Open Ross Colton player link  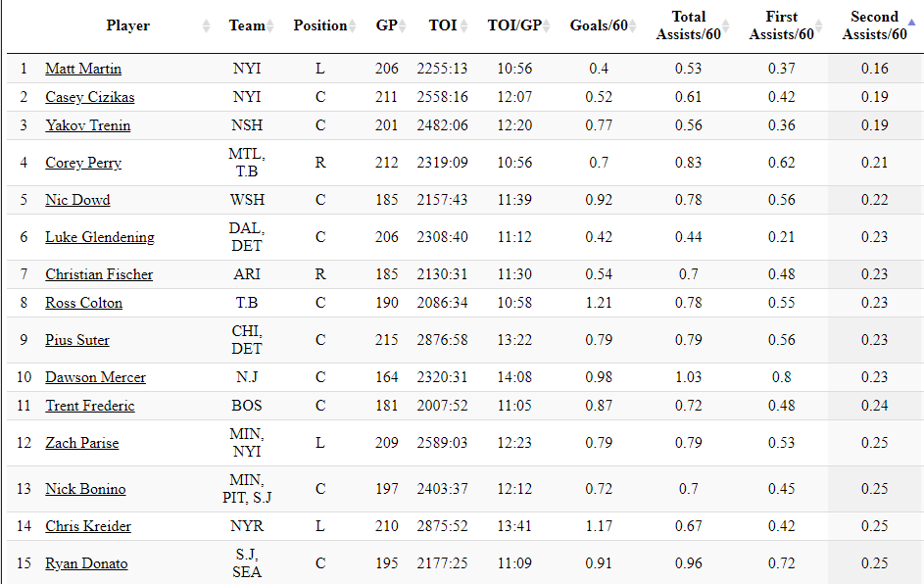coord(83,303)
